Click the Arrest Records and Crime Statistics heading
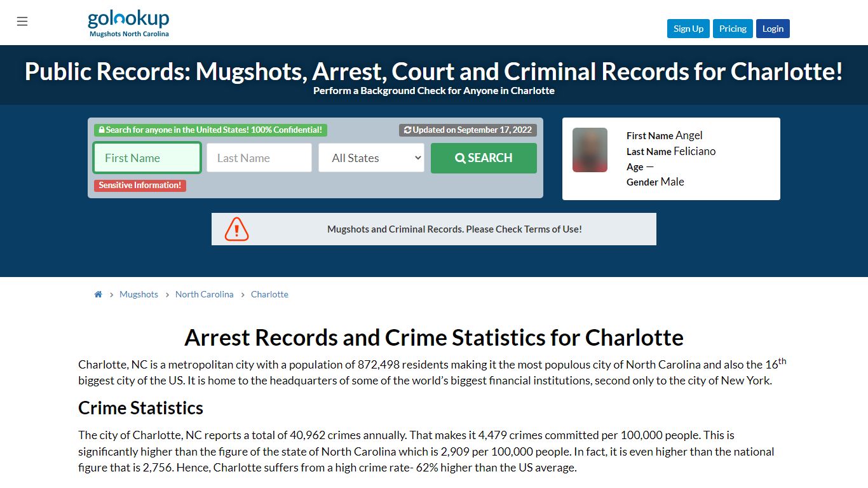The image size is (868, 488). pos(434,337)
